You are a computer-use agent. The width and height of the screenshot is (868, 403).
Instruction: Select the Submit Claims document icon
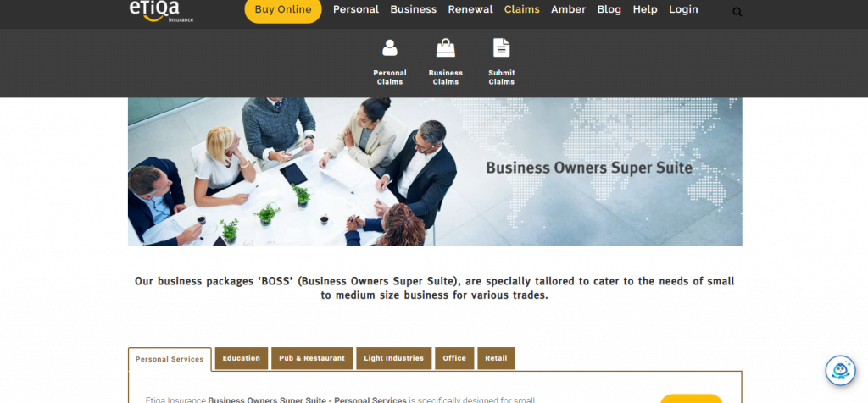[502, 48]
